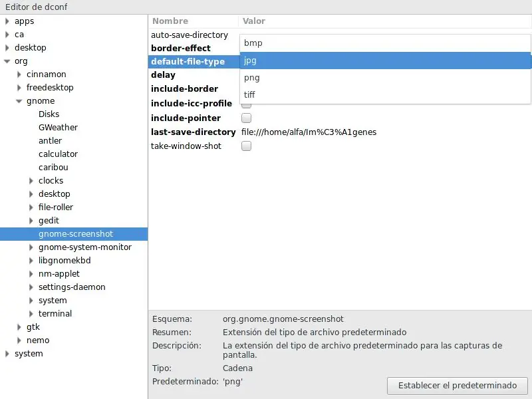Click the last-save-directory file path value
532x399 pixels.
coord(309,132)
